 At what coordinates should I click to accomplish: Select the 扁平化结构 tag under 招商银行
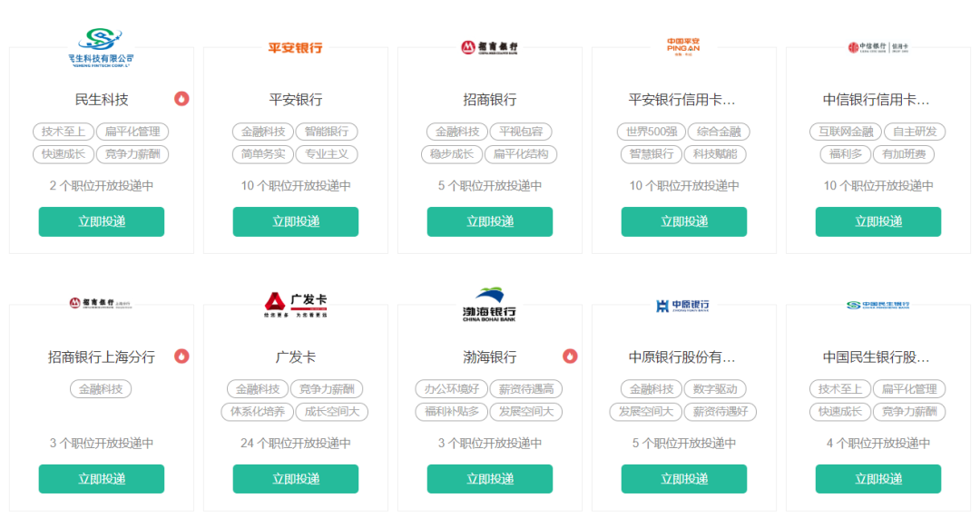pyautogui.click(x=521, y=154)
